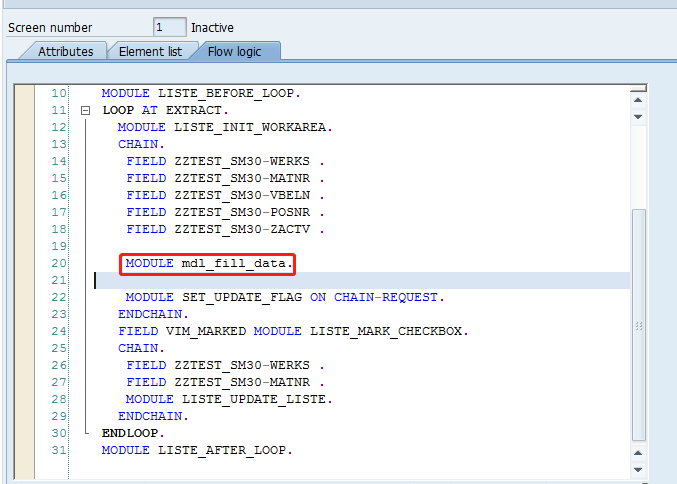Click the CHAIN statement on line 25
Screen dimensions: 677x484
(x=141, y=348)
